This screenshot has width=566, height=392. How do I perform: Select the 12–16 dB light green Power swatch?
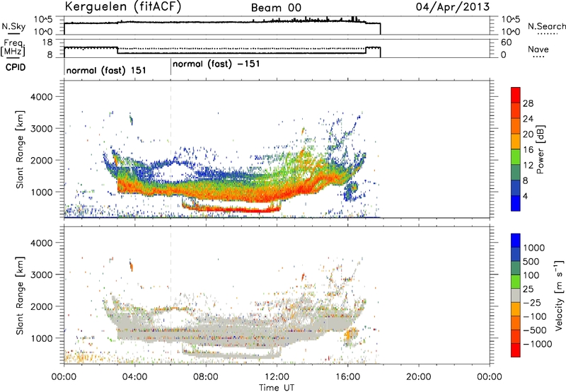516,157
